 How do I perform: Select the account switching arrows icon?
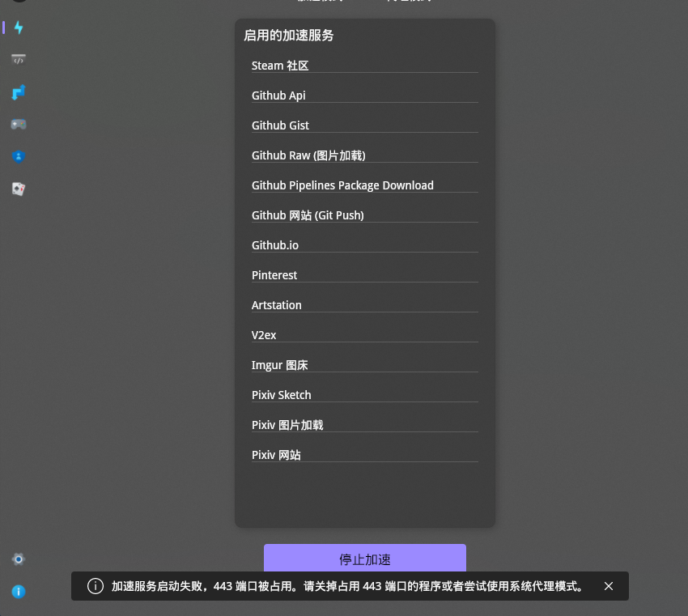(18, 92)
